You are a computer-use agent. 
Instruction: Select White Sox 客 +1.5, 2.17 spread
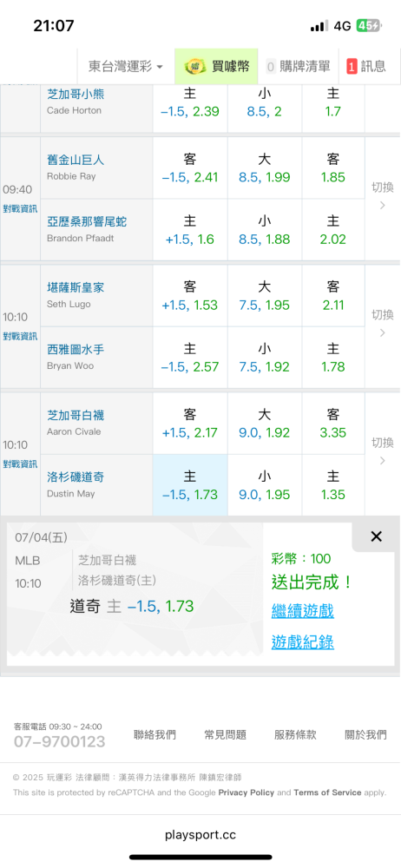click(190, 424)
